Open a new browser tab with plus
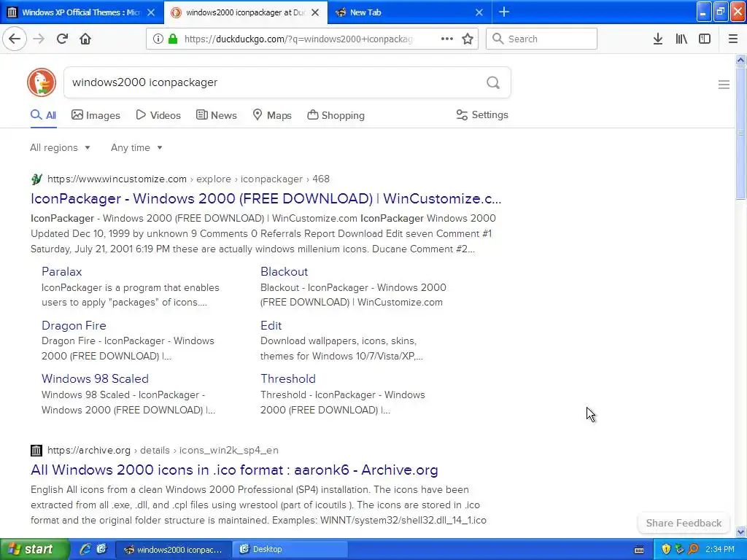 [503, 12]
